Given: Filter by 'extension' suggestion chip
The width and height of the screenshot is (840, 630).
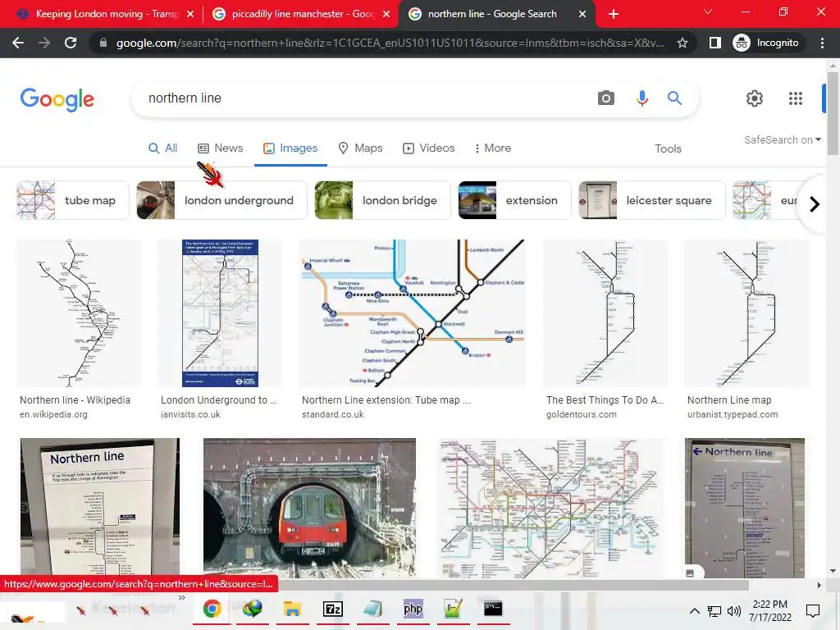Looking at the screenshot, I should (515, 200).
